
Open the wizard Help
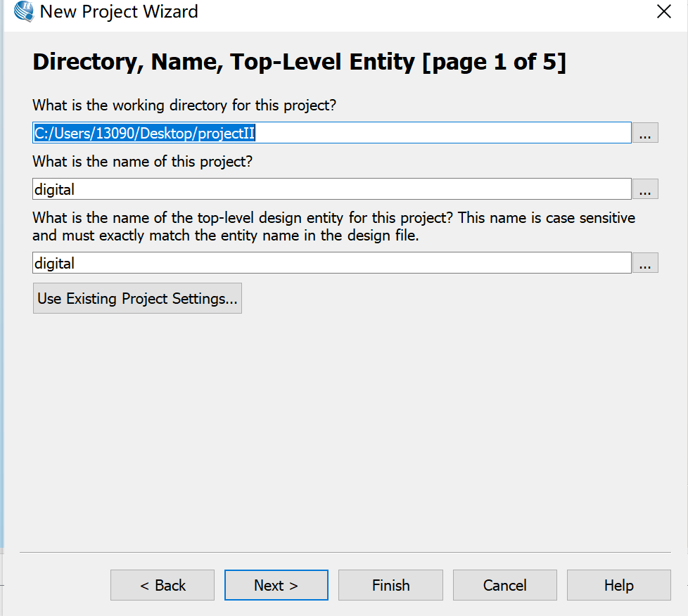[x=618, y=585]
